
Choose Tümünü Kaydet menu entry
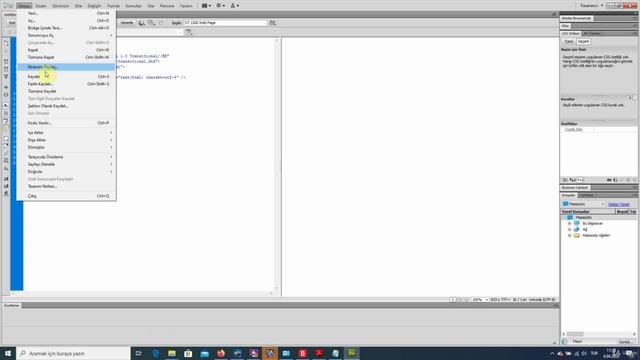(x=66, y=91)
